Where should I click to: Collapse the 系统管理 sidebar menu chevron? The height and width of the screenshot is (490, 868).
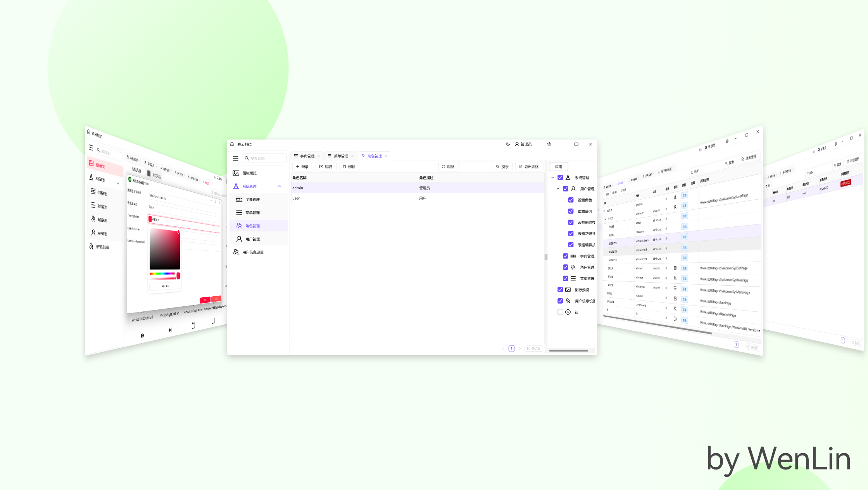(x=278, y=186)
